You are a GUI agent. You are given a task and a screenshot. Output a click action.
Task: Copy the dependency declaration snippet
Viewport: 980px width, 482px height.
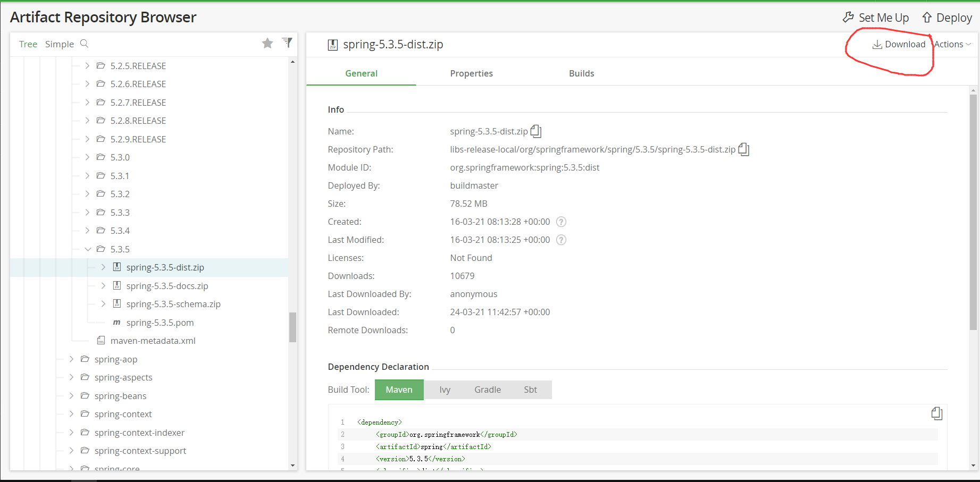point(937,413)
